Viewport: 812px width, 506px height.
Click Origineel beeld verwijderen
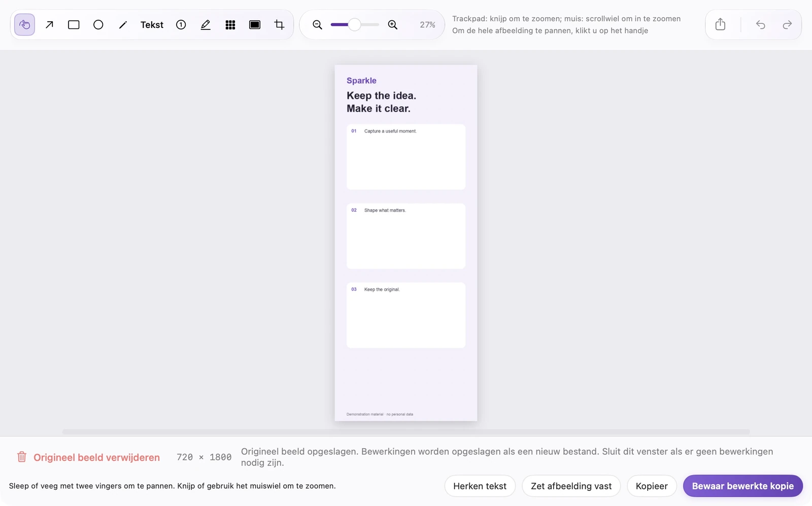[88, 457]
